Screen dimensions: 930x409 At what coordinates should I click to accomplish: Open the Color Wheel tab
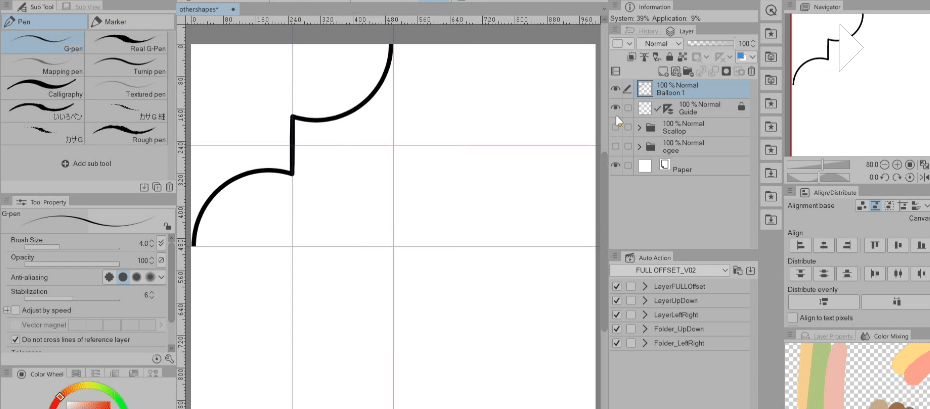[42, 374]
